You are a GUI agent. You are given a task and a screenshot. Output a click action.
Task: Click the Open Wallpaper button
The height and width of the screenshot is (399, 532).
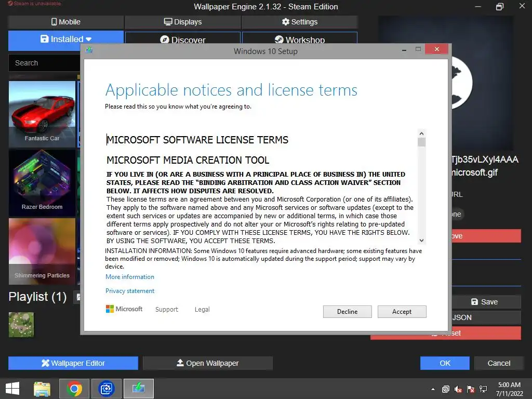[x=208, y=363]
